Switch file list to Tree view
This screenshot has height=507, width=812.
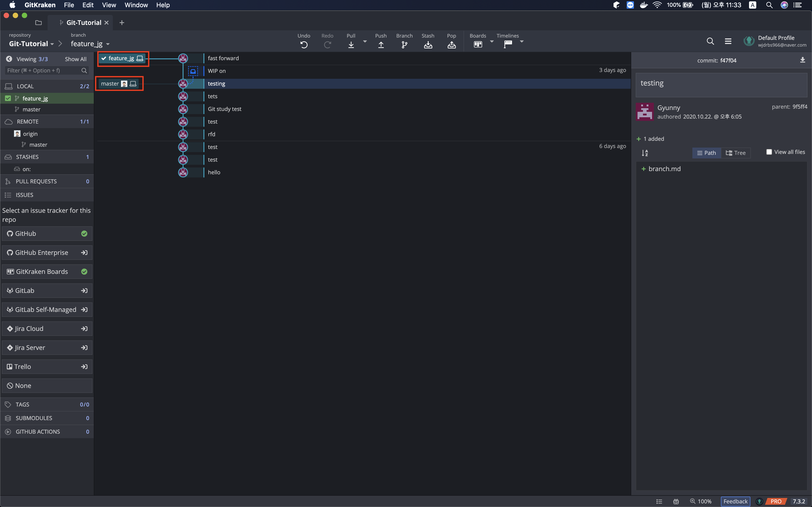click(x=735, y=153)
